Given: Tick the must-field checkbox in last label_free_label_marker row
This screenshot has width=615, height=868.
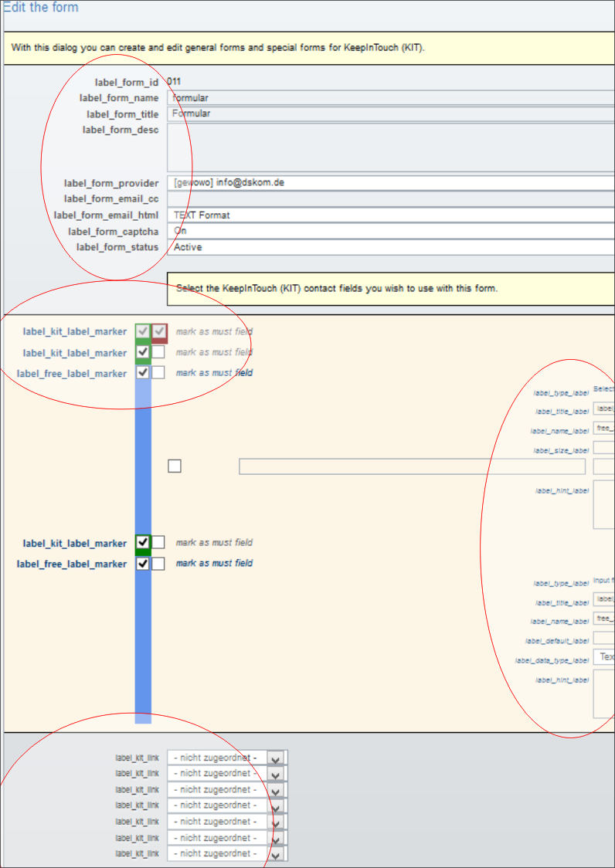Looking at the screenshot, I should pos(158,564).
